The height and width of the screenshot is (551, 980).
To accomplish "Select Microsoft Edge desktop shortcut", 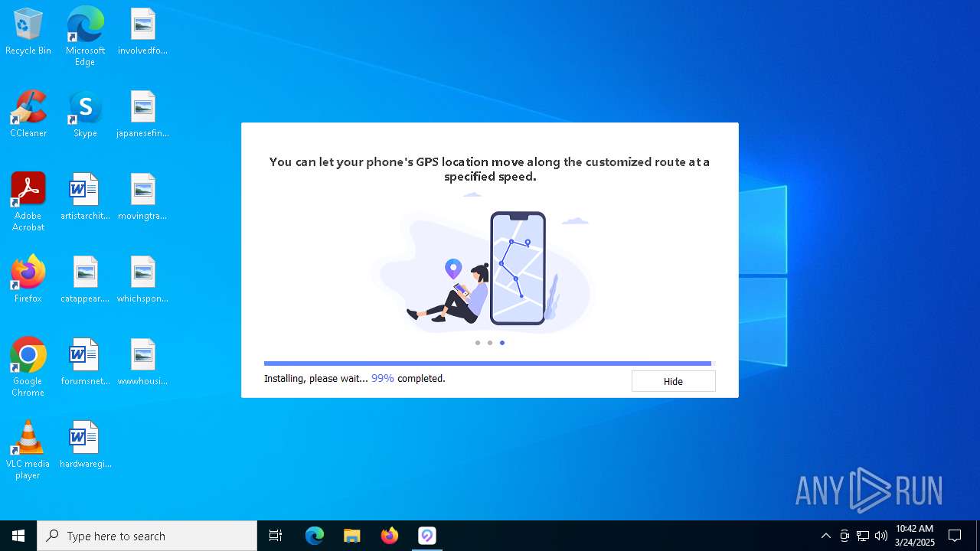I will pos(85,36).
